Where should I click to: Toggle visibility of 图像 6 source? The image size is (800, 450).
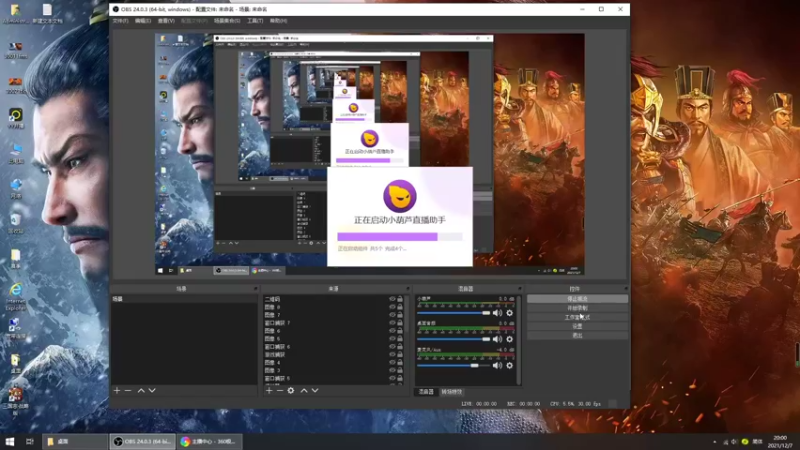[392, 331]
